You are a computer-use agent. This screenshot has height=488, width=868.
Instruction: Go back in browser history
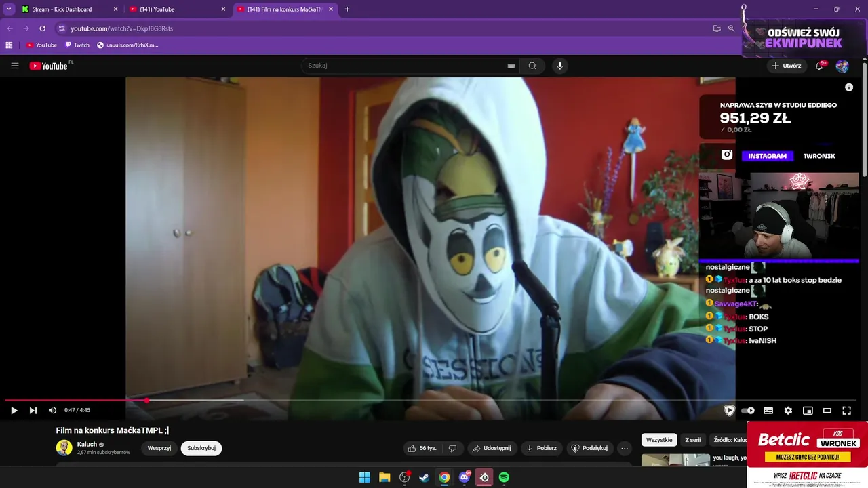click(10, 28)
